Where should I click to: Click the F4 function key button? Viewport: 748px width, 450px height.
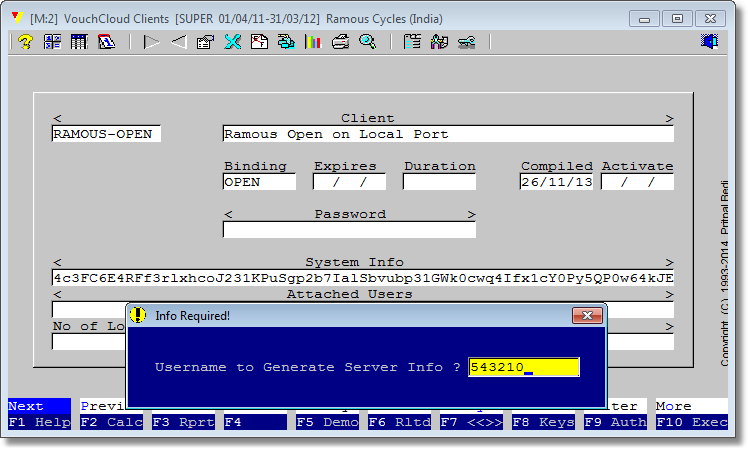coord(255,422)
